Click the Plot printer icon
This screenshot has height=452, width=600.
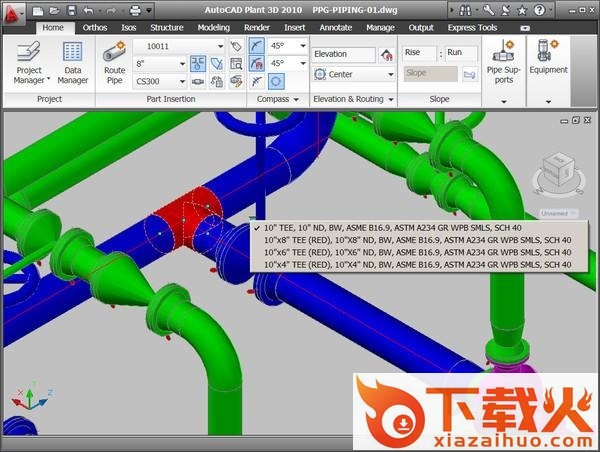click(x=135, y=11)
